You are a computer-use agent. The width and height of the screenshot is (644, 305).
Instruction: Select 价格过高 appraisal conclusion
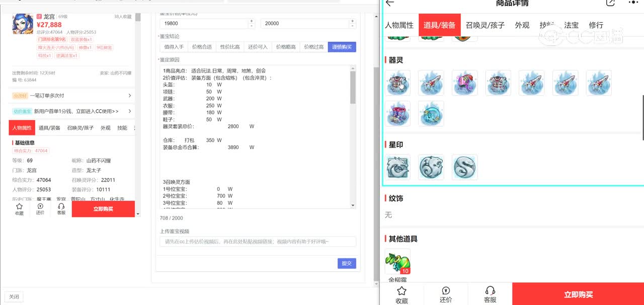pyautogui.click(x=314, y=47)
